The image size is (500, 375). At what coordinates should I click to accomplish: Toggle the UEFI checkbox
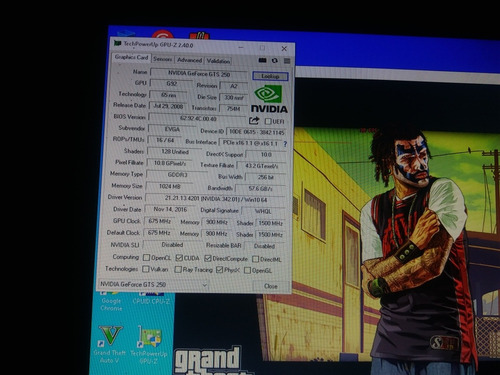click(x=268, y=121)
